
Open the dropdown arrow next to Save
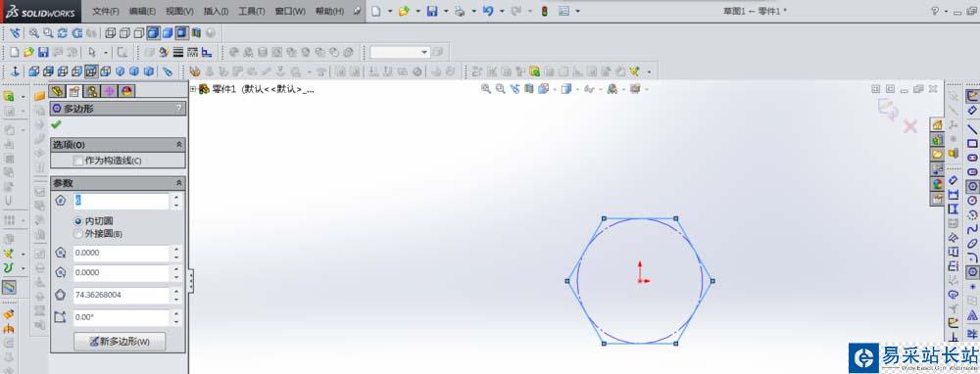[x=446, y=11]
